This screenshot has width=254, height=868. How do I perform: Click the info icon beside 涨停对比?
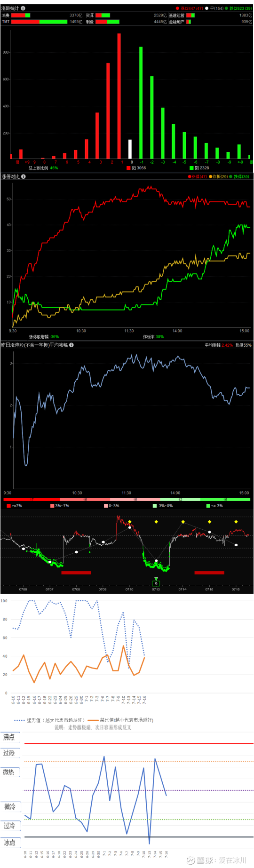pos(24,176)
